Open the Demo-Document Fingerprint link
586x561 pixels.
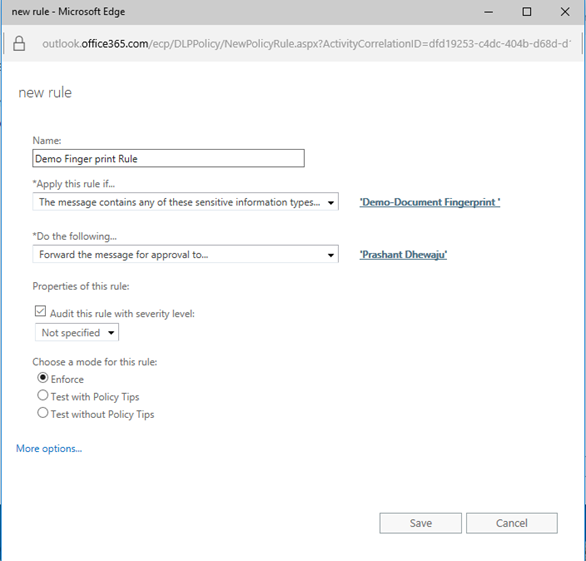click(430, 202)
